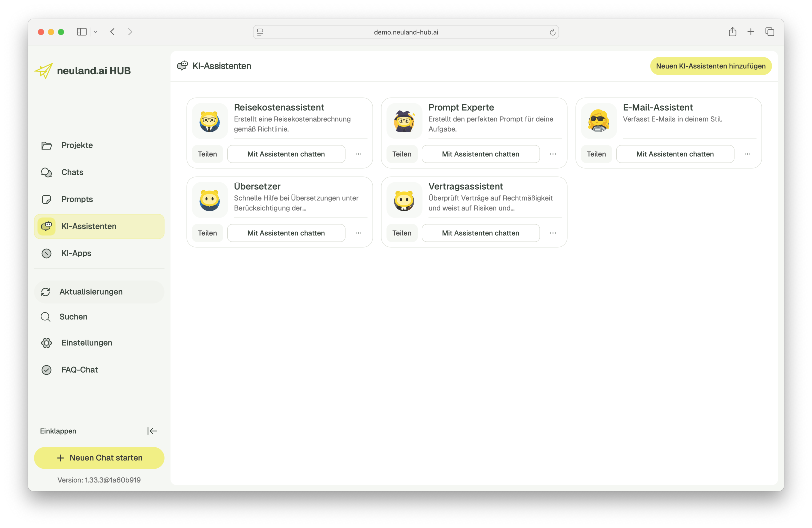Show Safari tab overview
812x528 pixels.
click(x=769, y=32)
